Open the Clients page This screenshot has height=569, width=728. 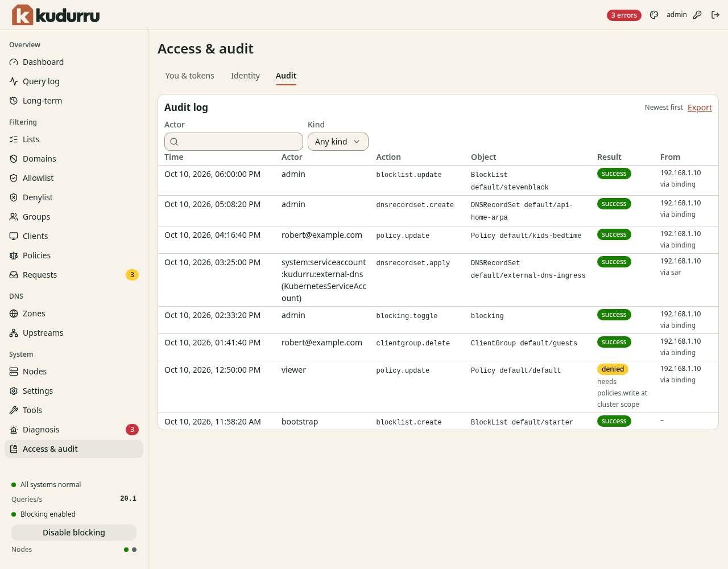74,236
